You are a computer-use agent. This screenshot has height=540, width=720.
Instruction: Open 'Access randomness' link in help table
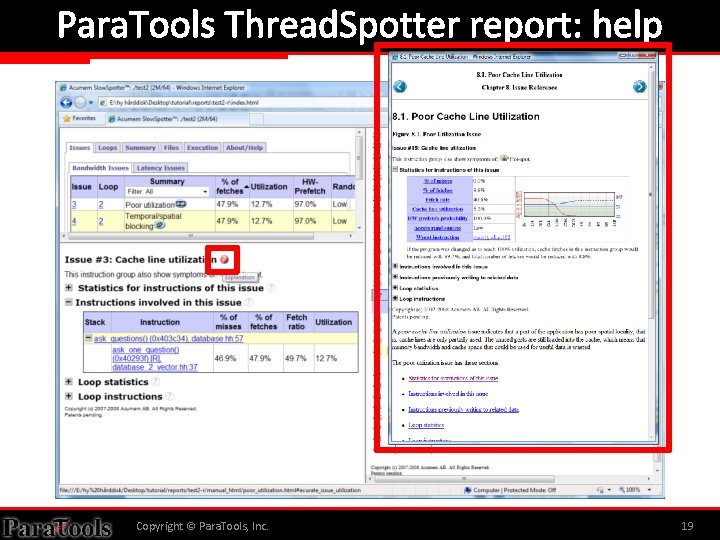(438, 228)
